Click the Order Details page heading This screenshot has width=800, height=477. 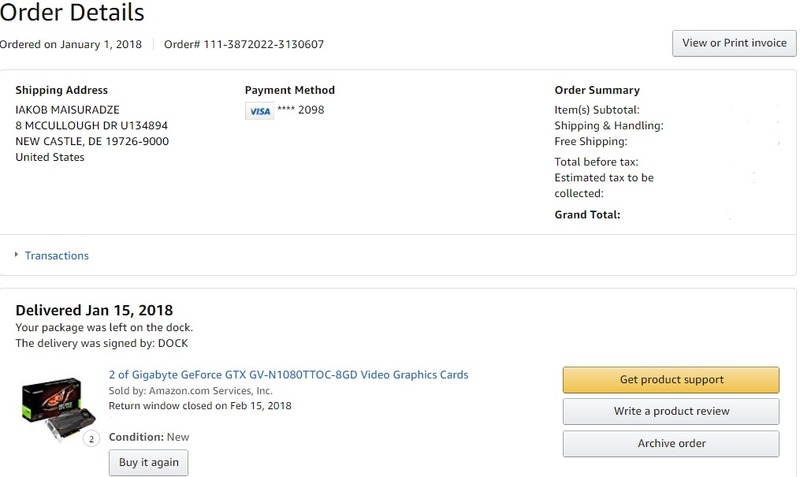tap(72, 13)
